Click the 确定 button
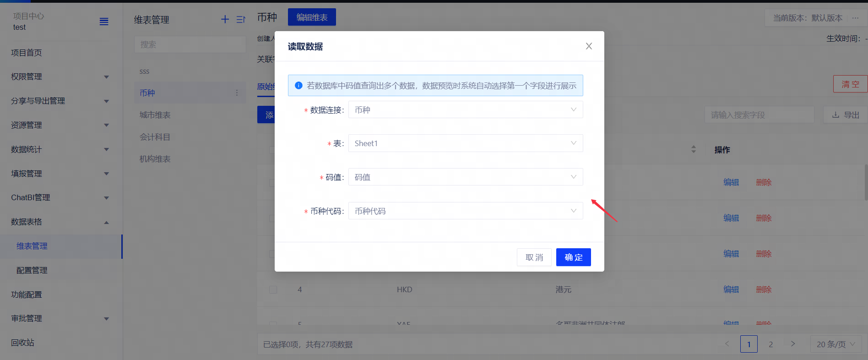 573,257
